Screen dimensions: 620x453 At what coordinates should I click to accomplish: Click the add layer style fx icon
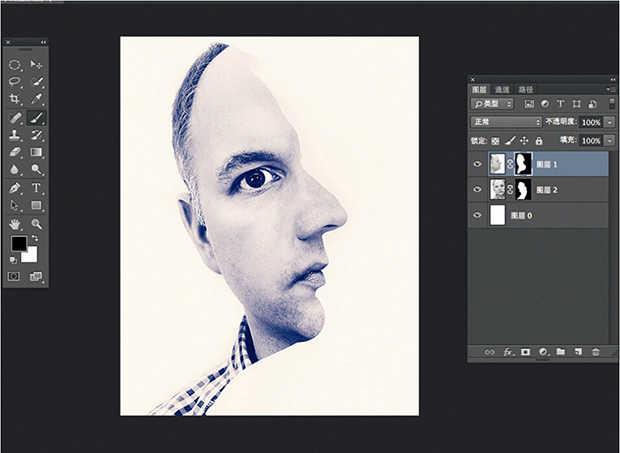tap(508, 352)
